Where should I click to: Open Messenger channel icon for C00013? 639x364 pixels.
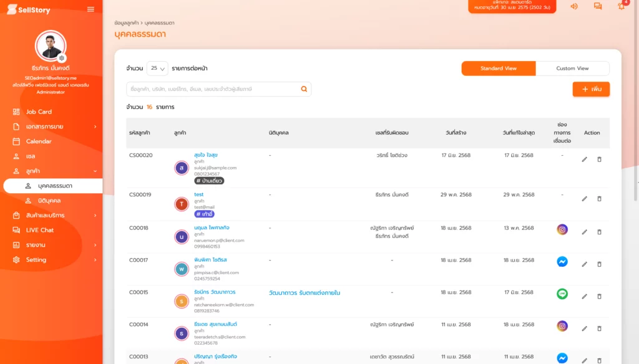(x=562, y=358)
